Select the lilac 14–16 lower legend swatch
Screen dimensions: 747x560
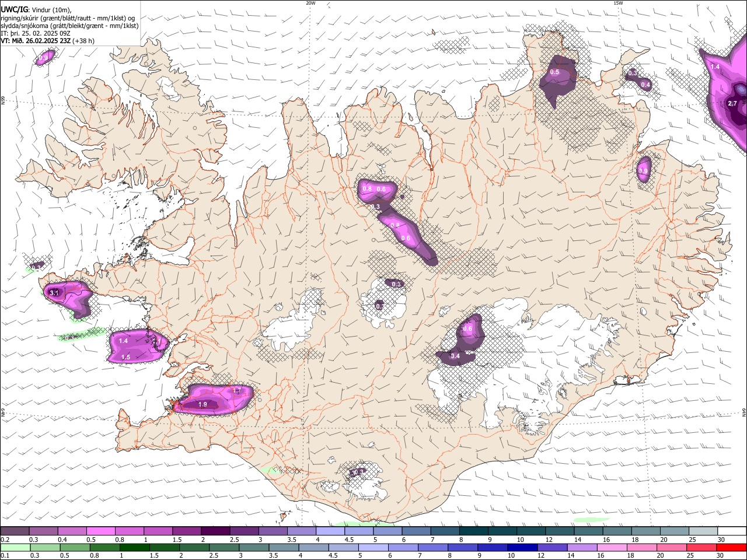coord(581,547)
